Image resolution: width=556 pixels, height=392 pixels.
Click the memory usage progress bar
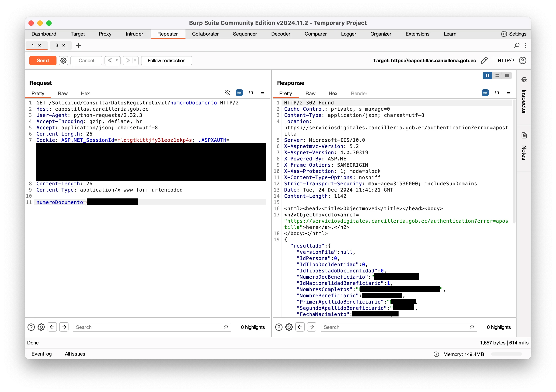tap(507, 354)
